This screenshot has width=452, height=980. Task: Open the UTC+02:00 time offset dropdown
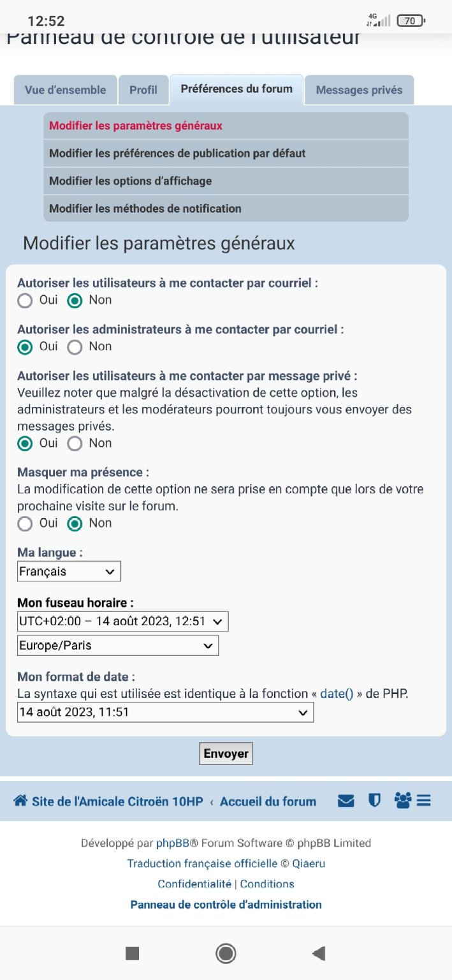122,621
